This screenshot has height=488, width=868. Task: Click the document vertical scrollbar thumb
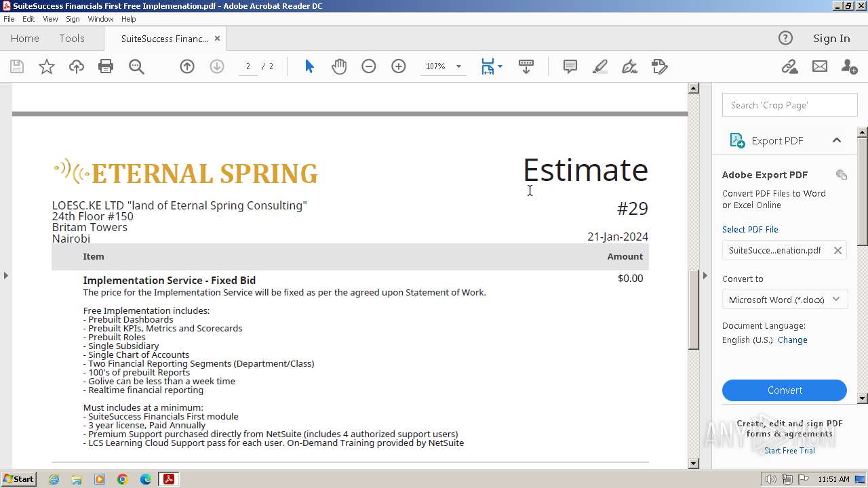[x=693, y=310]
